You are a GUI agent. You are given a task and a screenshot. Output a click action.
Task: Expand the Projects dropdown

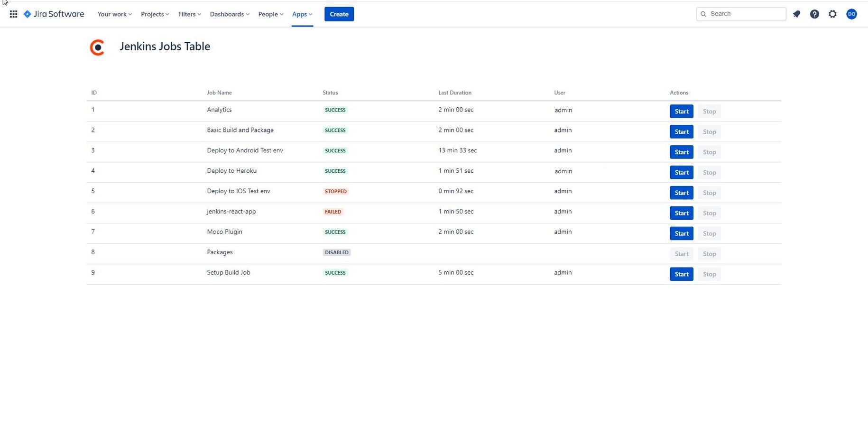click(x=155, y=14)
